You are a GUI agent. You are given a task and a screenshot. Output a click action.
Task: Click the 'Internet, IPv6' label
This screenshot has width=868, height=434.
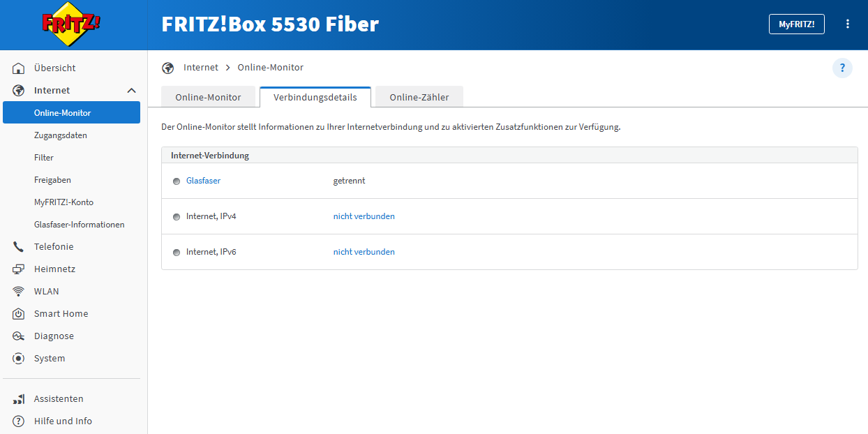pos(211,252)
